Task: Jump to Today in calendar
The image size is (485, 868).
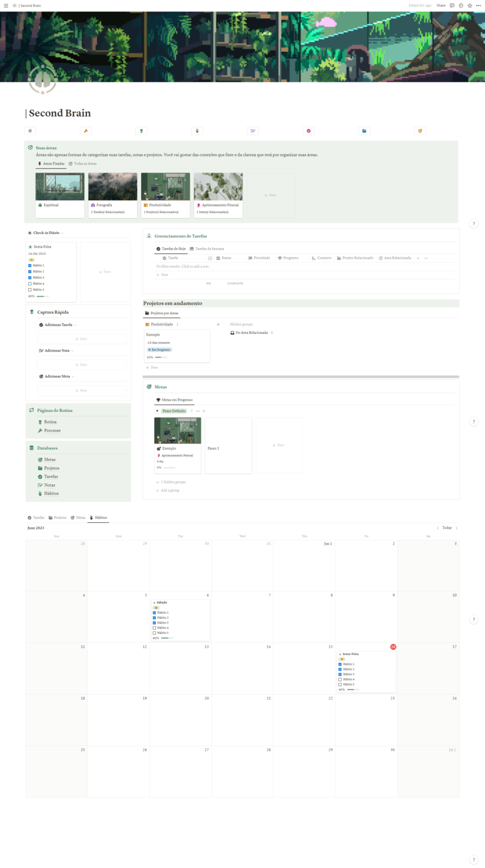Action: click(x=447, y=528)
